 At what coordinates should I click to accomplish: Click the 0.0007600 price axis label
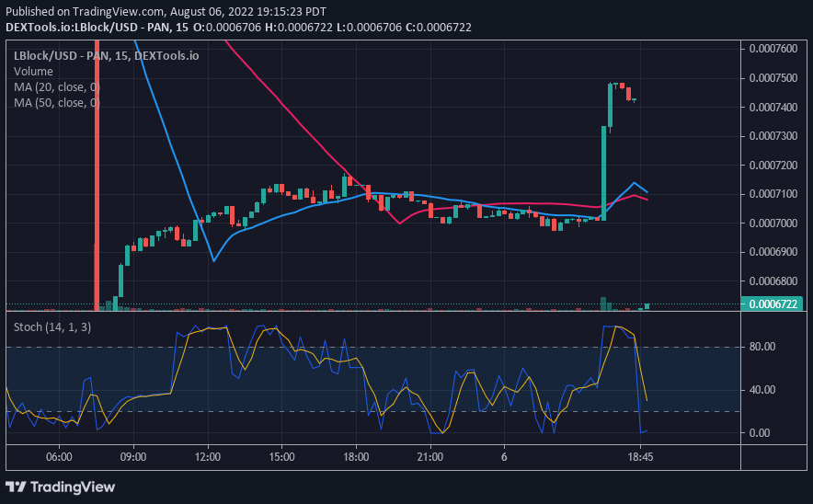point(773,49)
